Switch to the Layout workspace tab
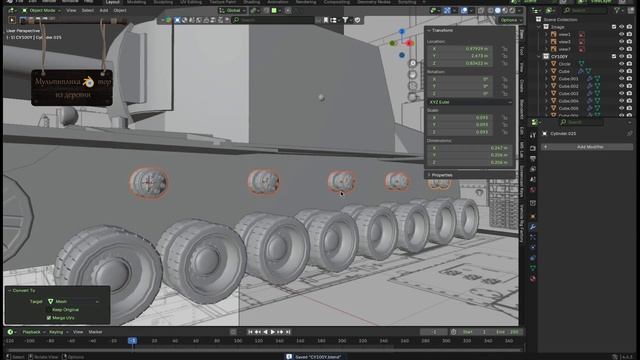640x360 pixels. click(x=112, y=2)
